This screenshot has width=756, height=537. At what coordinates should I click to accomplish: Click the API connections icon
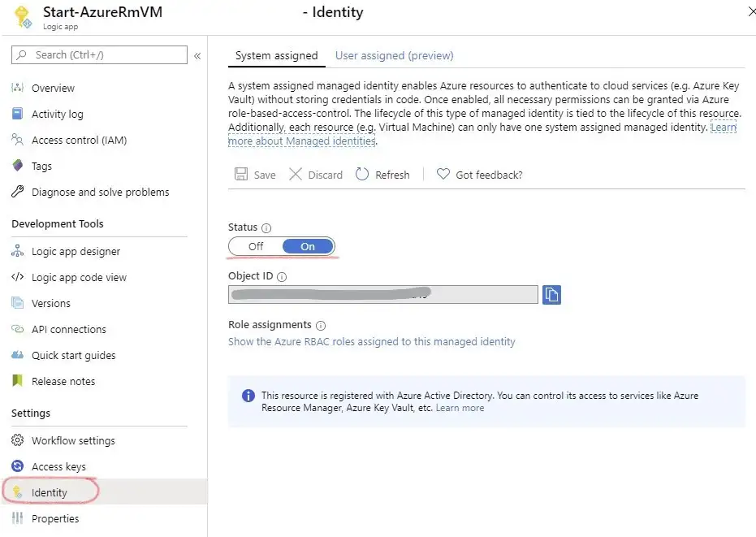(x=17, y=328)
